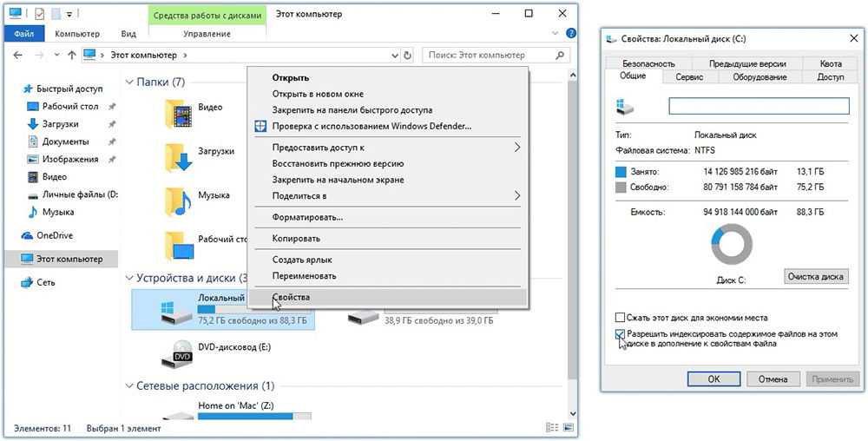Click the blue Занято color square

click(x=620, y=172)
